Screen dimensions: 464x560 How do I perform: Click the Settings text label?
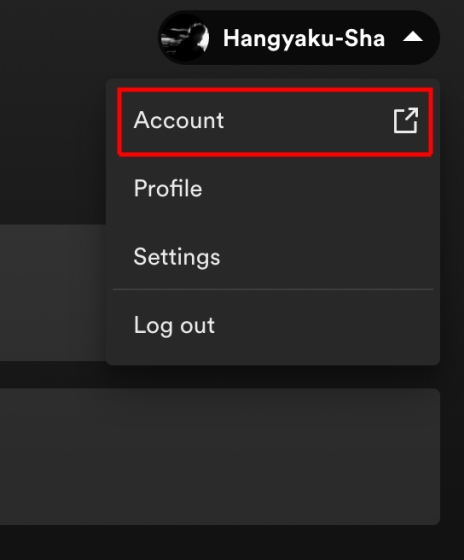(x=177, y=257)
